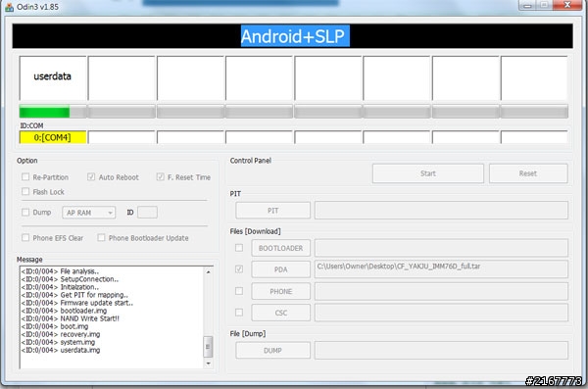
Task: Toggle the Auto Reboot checkbox
Action: tap(91, 176)
